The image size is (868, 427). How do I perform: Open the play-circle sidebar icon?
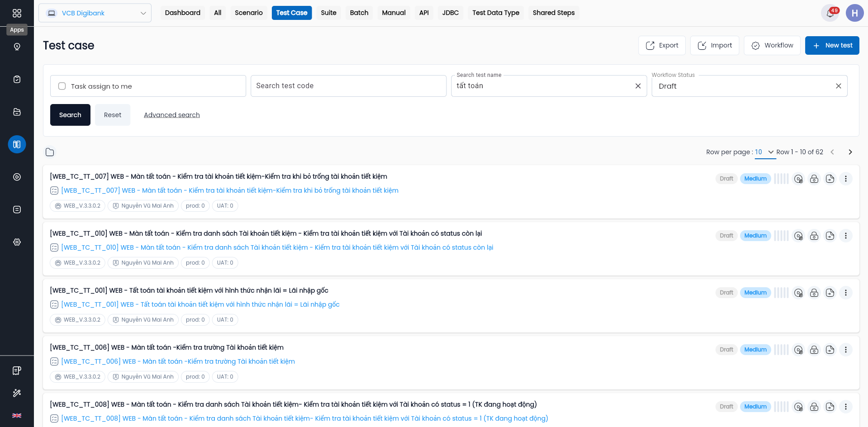pos(17,177)
